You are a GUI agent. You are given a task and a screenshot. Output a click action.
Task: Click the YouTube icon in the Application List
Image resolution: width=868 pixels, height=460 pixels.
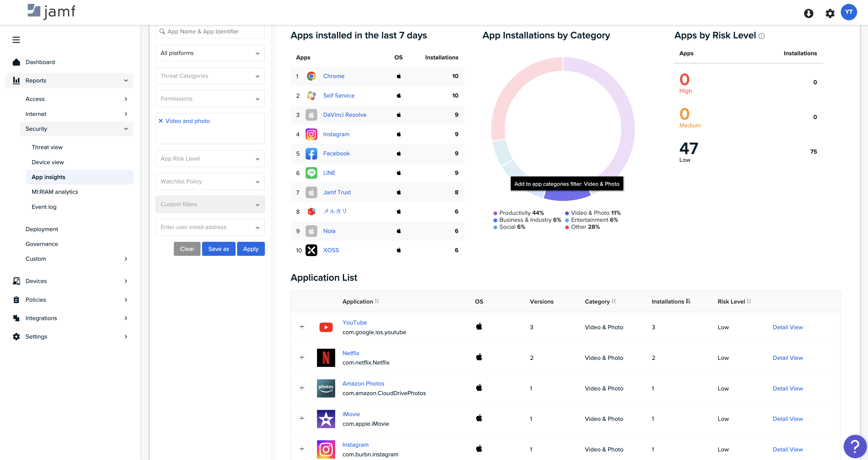click(x=326, y=327)
